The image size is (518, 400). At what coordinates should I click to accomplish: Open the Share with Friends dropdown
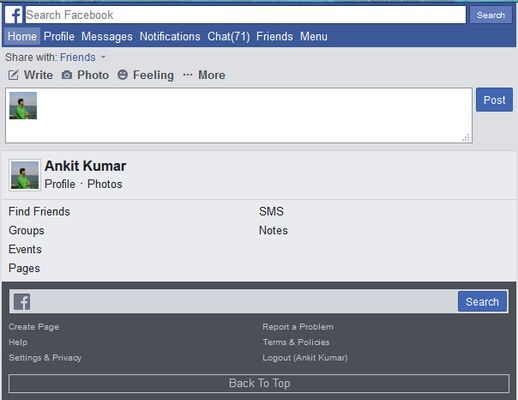tap(83, 57)
